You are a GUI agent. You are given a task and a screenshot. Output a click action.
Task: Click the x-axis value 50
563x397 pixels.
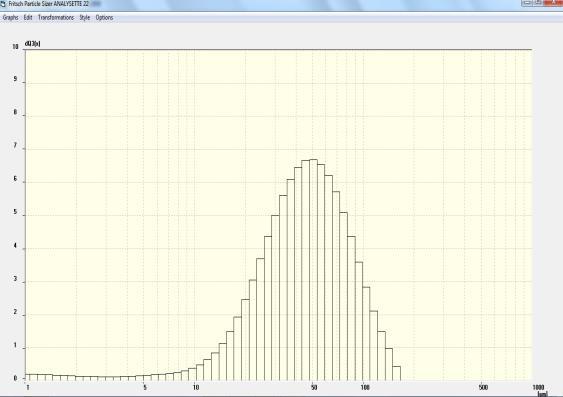click(x=314, y=388)
